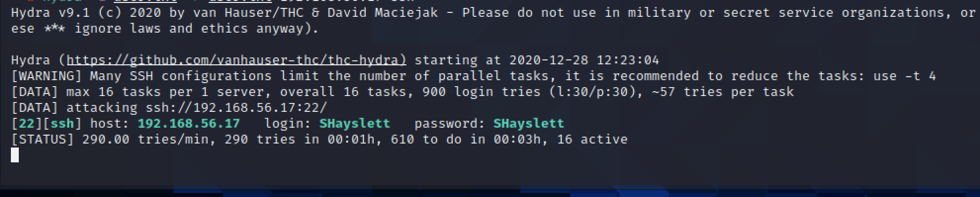Click the blinking terminal cursor block
This screenshot has width=980, height=197.
[15, 155]
